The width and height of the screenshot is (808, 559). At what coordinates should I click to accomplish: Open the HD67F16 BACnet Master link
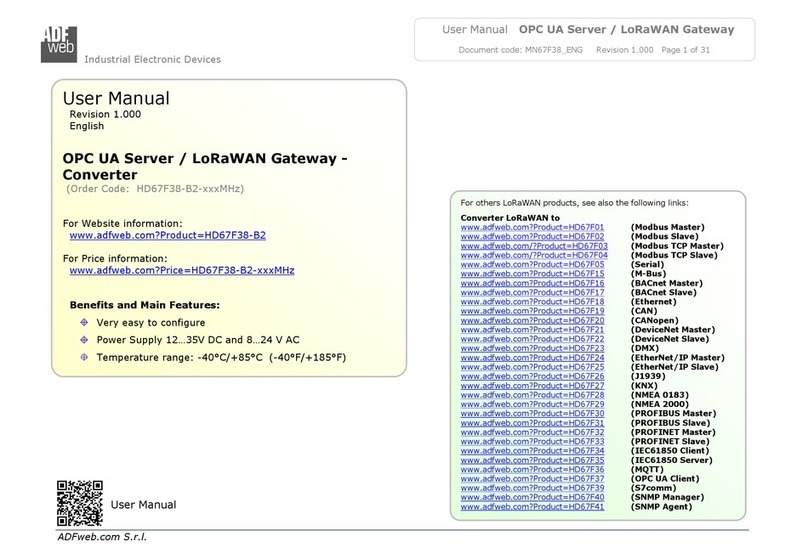tap(532, 283)
